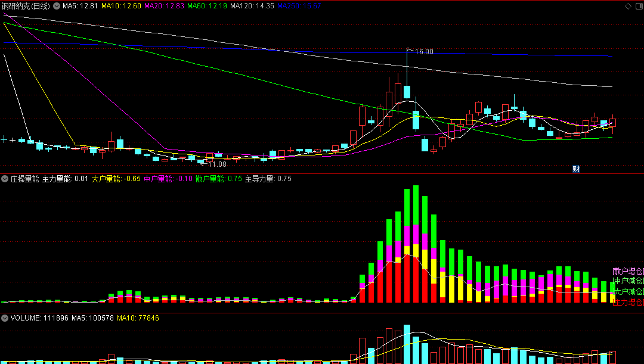Select the MA120: 14.35 label
The height and width of the screenshot is (364, 644).
pyautogui.click(x=252, y=6)
